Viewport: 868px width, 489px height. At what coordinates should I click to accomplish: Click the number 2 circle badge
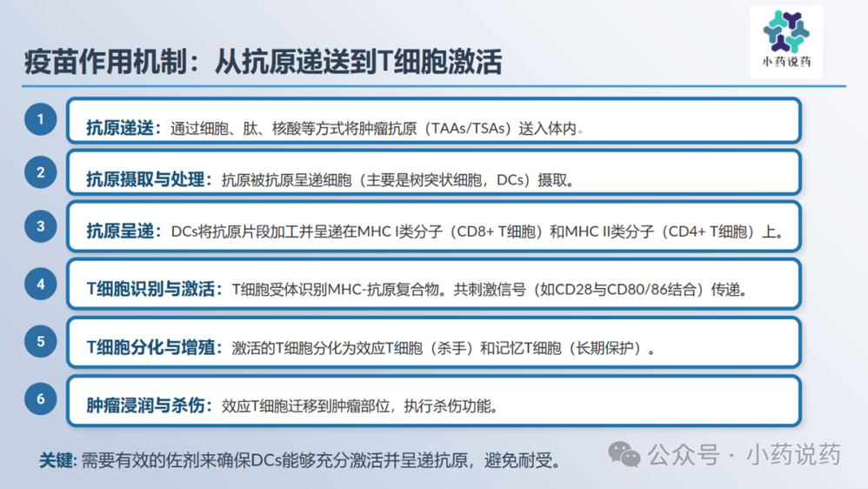[40, 172]
